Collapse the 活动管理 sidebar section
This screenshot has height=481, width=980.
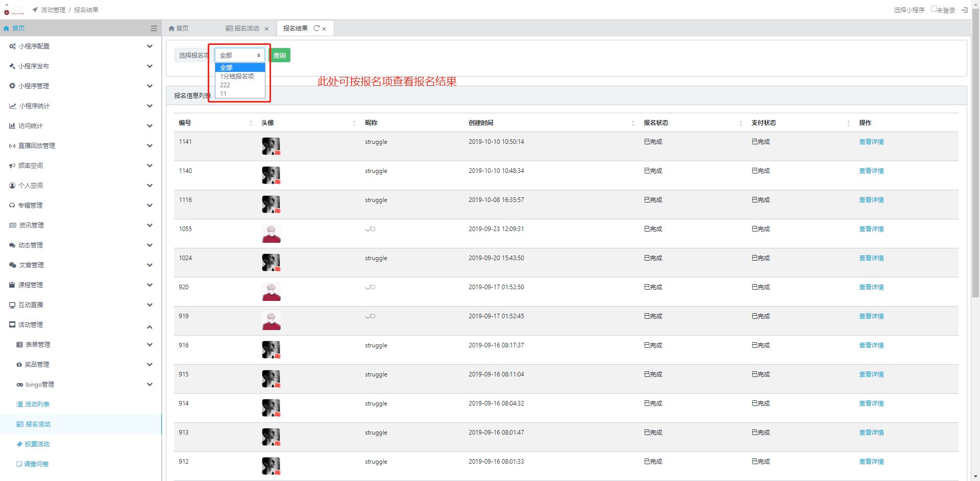pos(150,325)
